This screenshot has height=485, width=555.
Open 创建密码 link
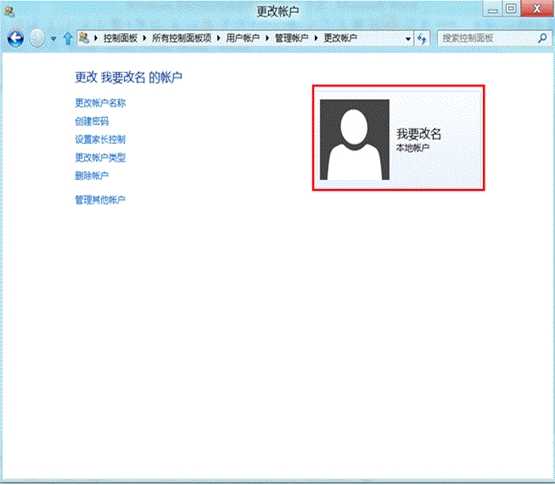[x=92, y=121]
